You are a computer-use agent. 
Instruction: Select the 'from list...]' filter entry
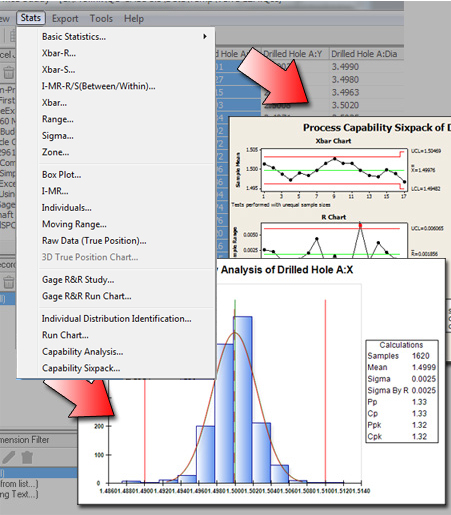click(19, 483)
